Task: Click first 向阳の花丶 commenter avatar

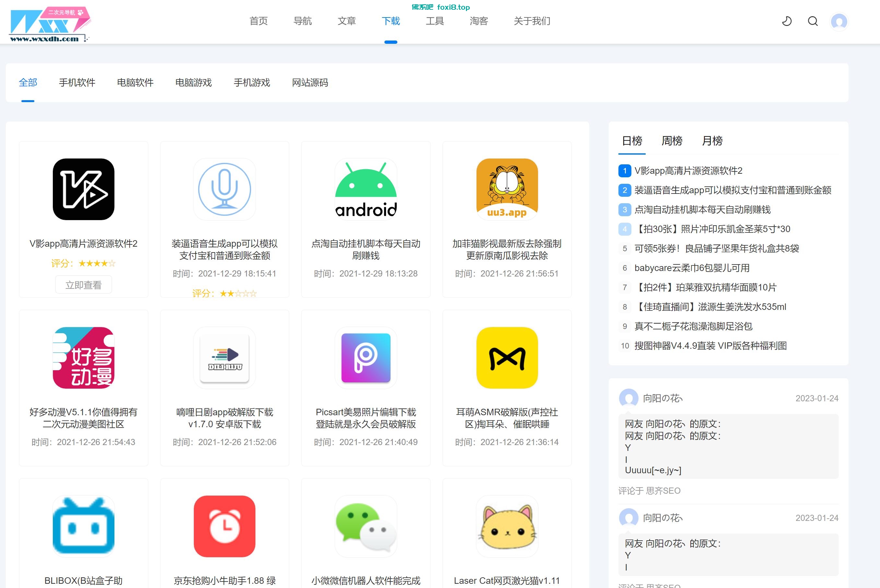Action: click(628, 398)
